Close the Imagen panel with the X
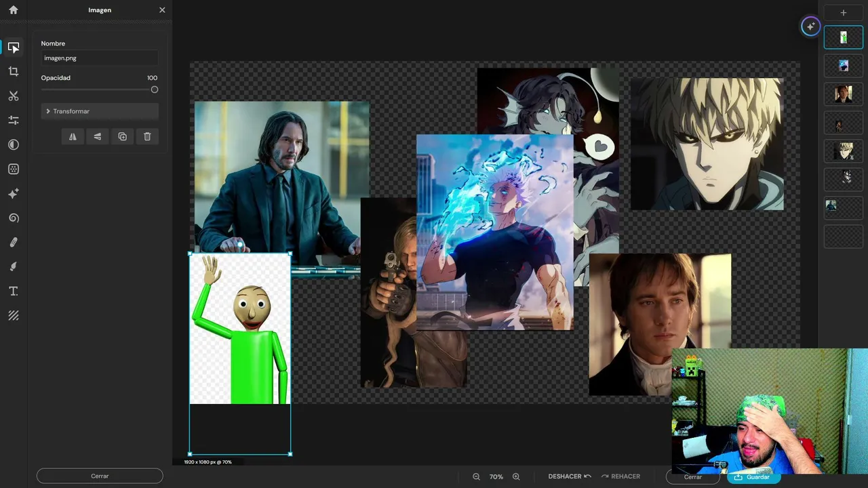Screen dimensions: 868x488 [x=162, y=10]
